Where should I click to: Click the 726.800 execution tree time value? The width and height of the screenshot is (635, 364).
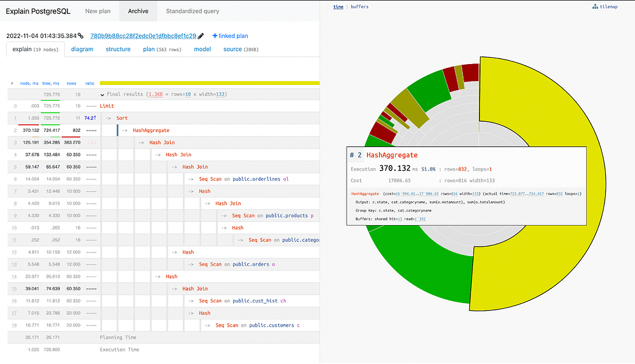pos(52,349)
